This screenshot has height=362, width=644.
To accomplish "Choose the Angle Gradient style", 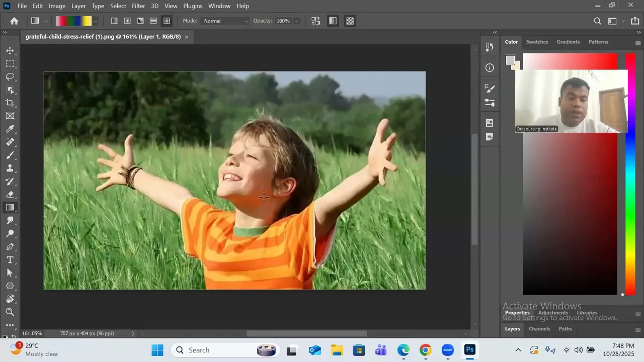I will 140,21.
